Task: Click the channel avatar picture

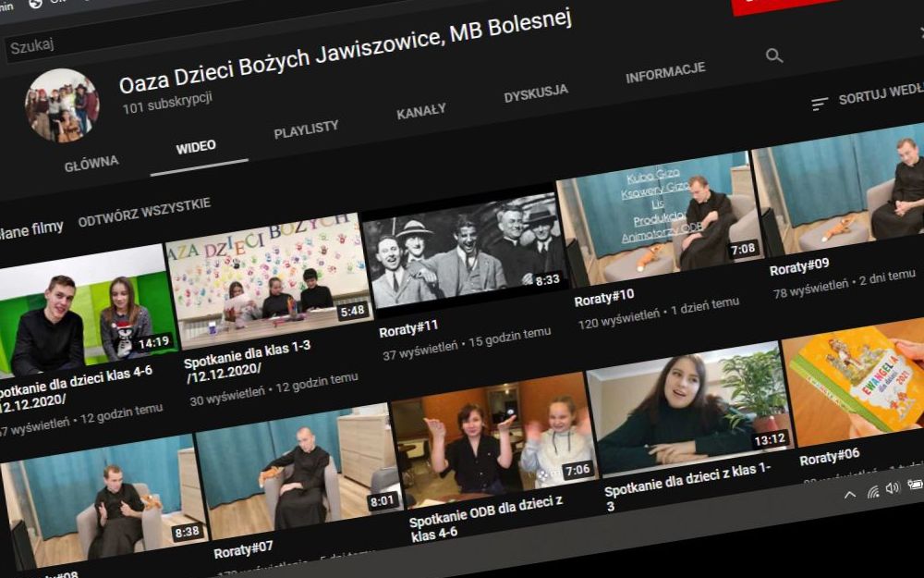Action: 62,105
